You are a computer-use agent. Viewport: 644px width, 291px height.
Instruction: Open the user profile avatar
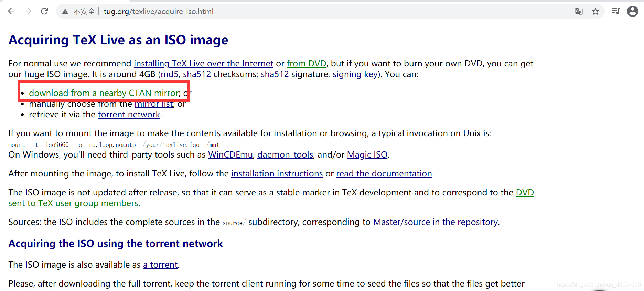point(633,11)
